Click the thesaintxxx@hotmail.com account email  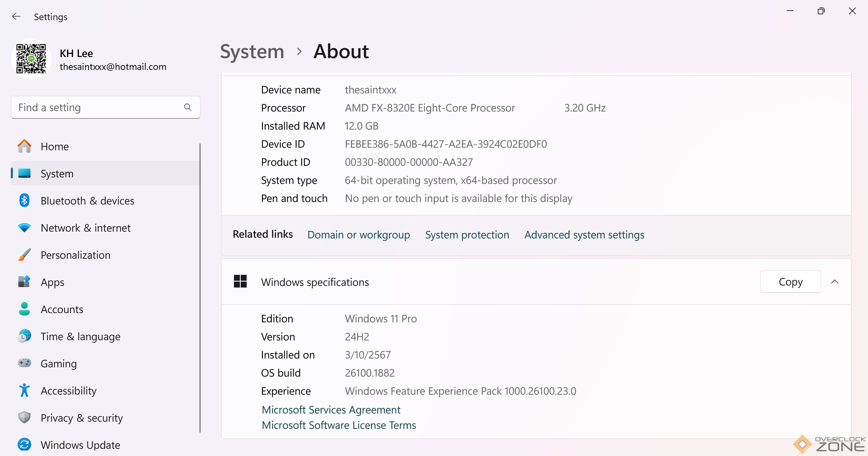click(113, 67)
